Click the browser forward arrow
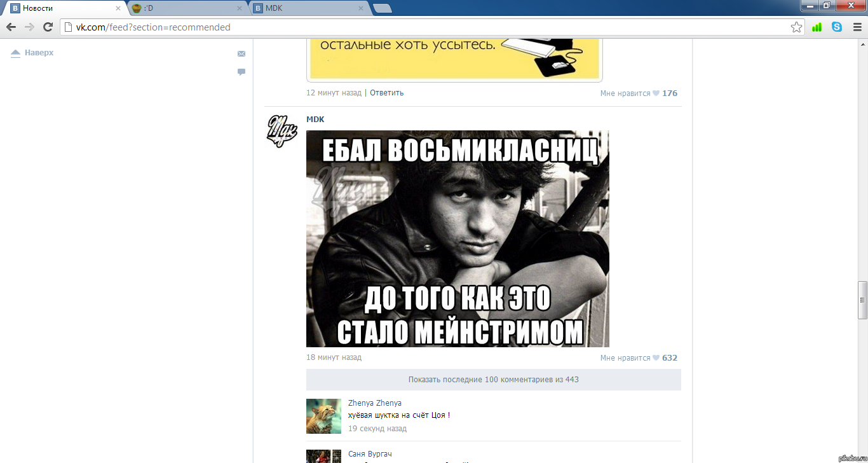 click(x=29, y=27)
